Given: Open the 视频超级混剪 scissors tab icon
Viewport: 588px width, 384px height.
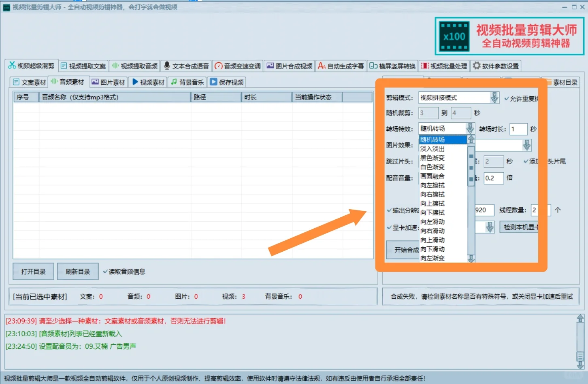Looking at the screenshot, I should click(x=12, y=66).
